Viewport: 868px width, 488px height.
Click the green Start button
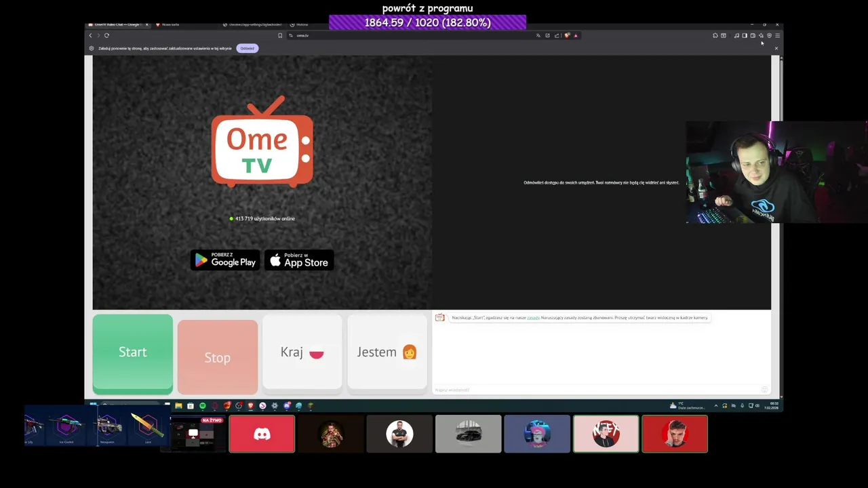(133, 353)
